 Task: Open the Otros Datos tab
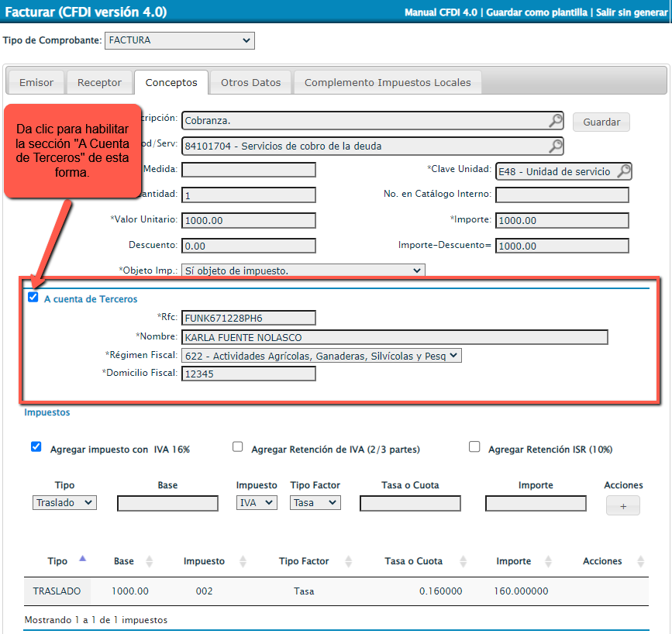click(x=250, y=82)
